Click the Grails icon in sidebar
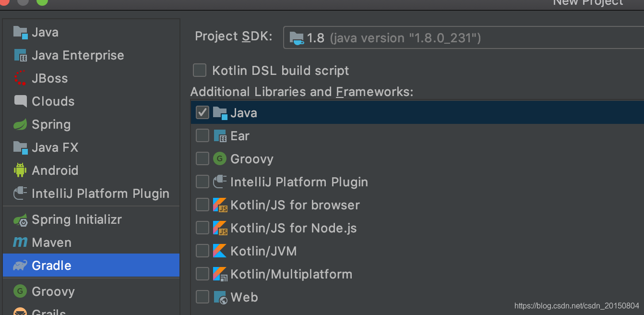 20,312
